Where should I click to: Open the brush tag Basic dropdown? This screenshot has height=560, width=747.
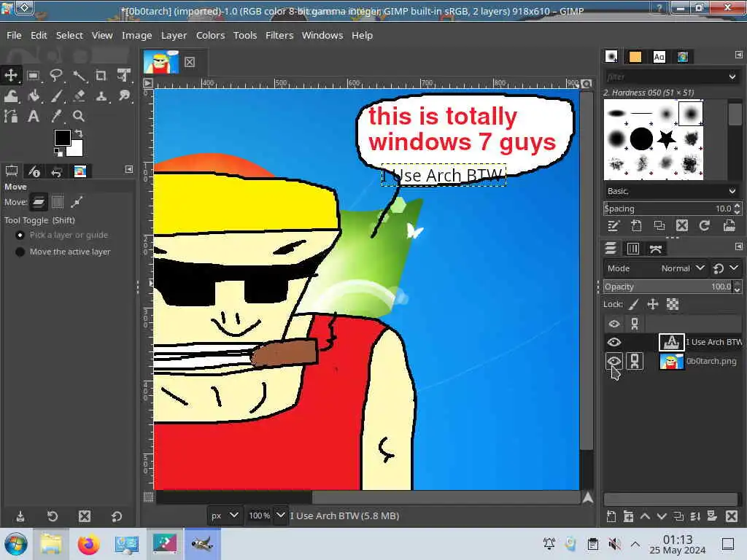point(671,191)
